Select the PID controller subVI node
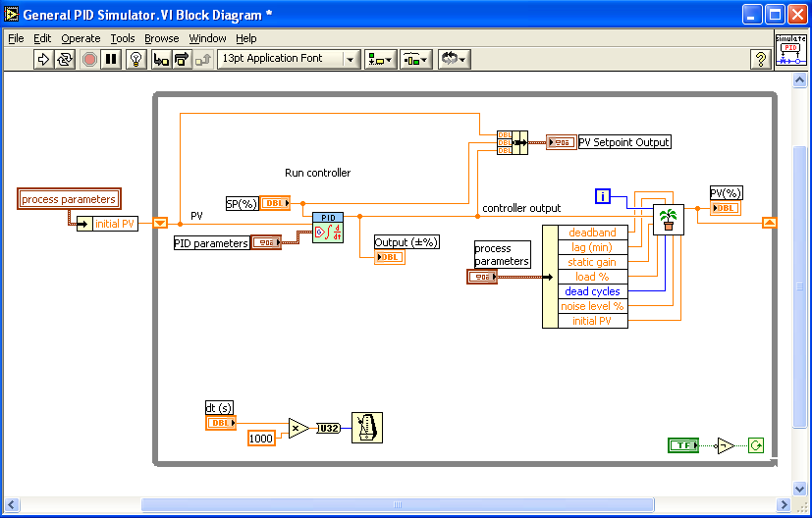 (x=328, y=228)
